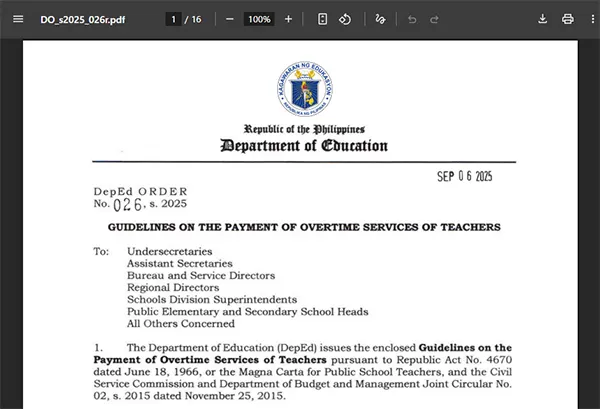This screenshot has width=600, height=409.
Task: Click 'Public Elementary and Secondary School Heads'
Action: [248, 312]
